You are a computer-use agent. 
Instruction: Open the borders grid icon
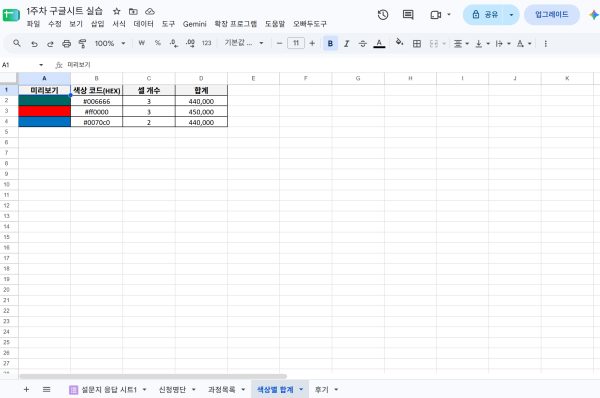pos(417,44)
